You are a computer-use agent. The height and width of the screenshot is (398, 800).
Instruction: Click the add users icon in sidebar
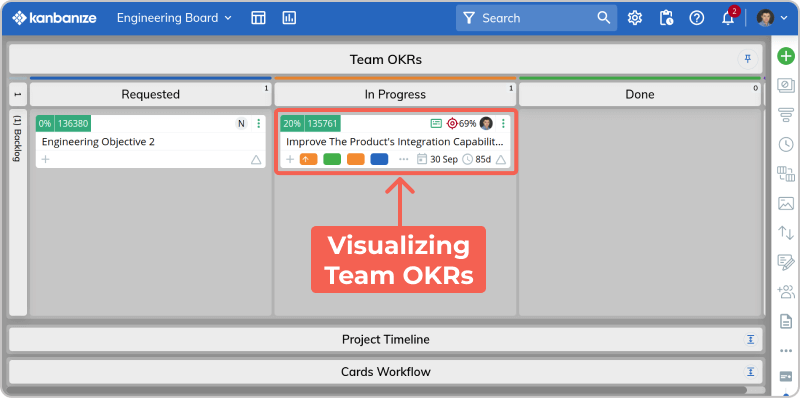(786, 292)
